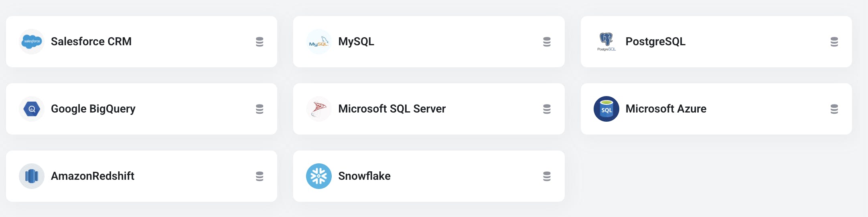Click database stack icon on MySQL card
Screen dimensions: 868x217
coord(547,42)
